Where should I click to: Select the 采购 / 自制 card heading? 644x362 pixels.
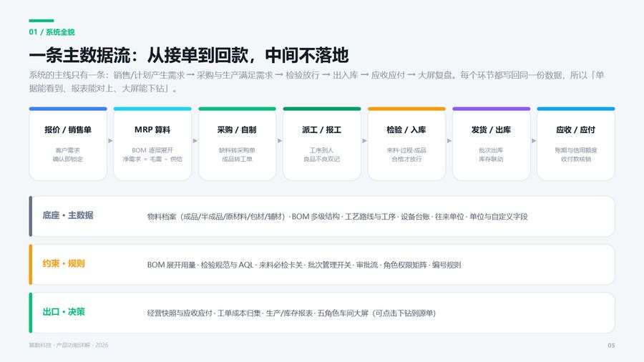click(x=237, y=129)
